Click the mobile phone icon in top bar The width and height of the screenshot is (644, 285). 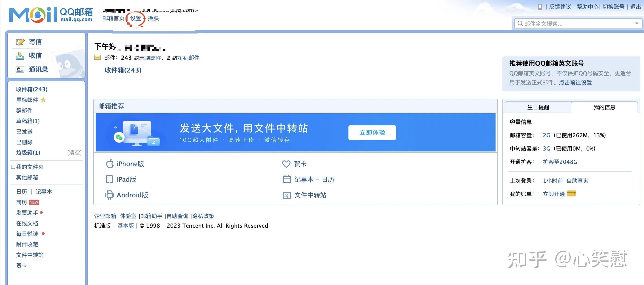540,7
